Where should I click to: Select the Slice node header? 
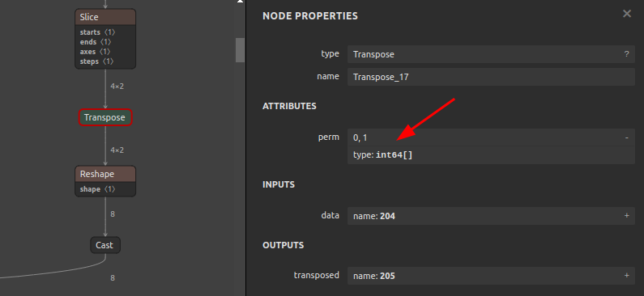pos(105,17)
